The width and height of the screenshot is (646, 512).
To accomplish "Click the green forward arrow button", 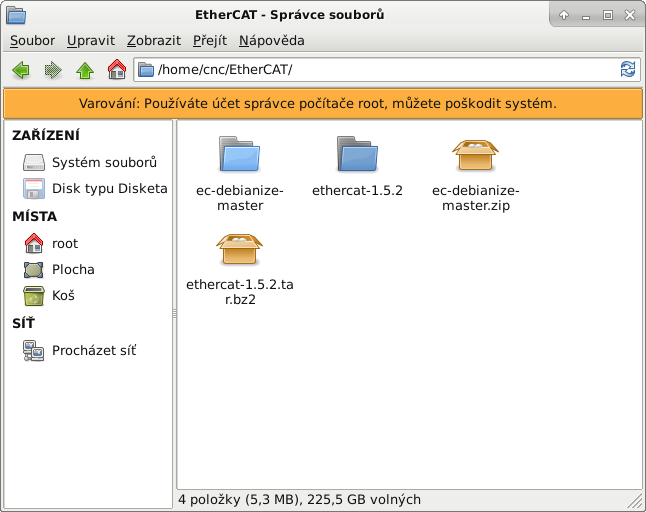I will (53, 70).
